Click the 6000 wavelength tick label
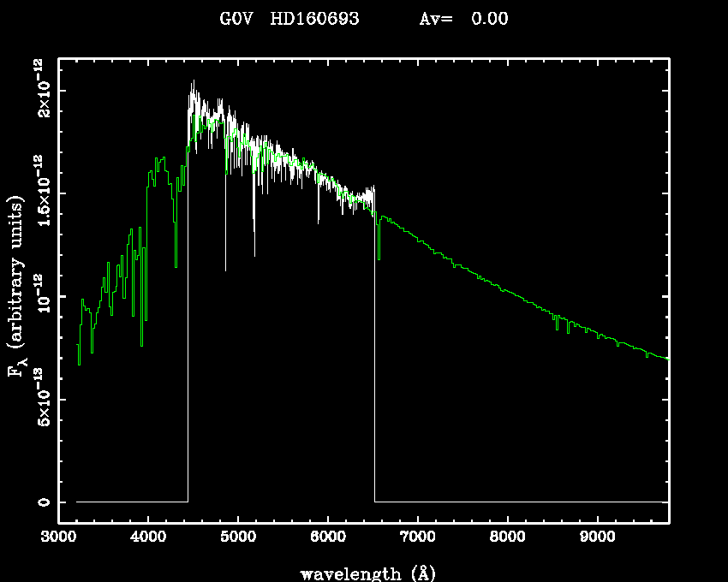 click(328, 538)
